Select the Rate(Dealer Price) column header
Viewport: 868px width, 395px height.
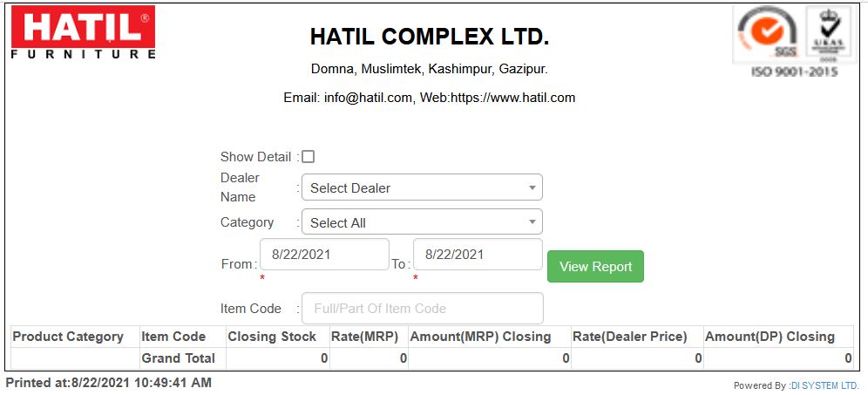tap(630, 337)
